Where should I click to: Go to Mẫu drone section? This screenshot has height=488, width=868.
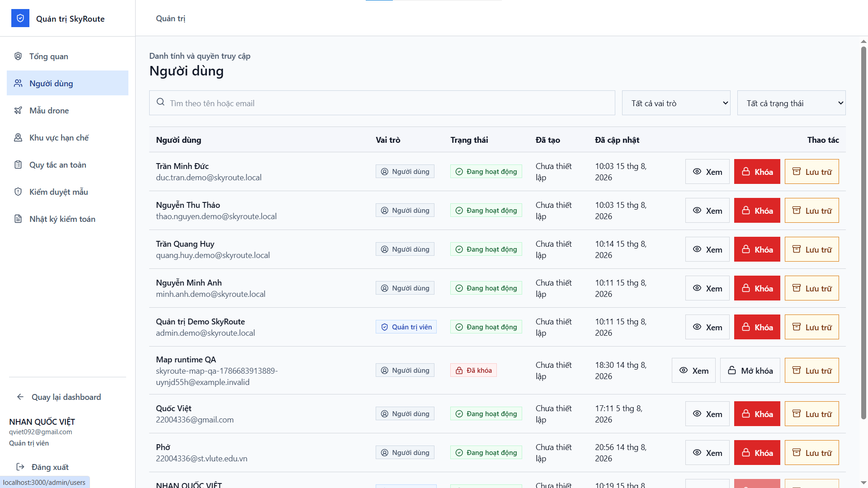(x=67, y=110)
